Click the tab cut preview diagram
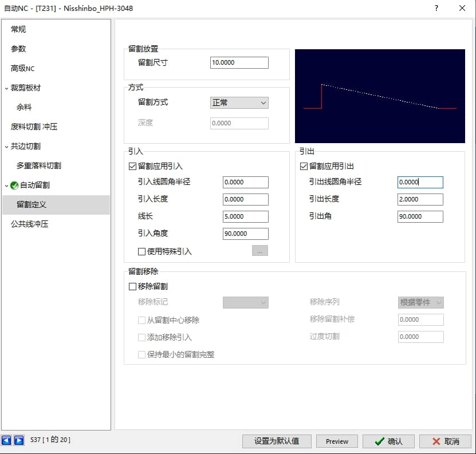 (380, 96)
